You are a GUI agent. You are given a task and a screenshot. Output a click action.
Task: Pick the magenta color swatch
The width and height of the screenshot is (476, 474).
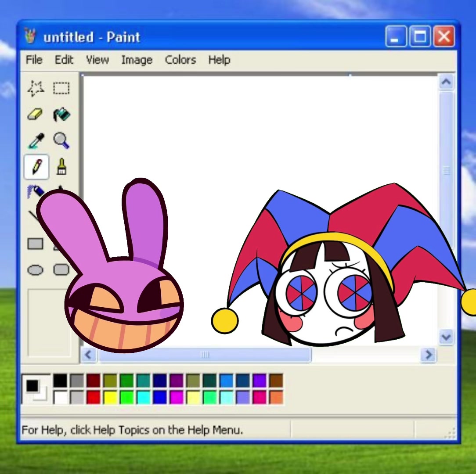(x=177, y=397)
